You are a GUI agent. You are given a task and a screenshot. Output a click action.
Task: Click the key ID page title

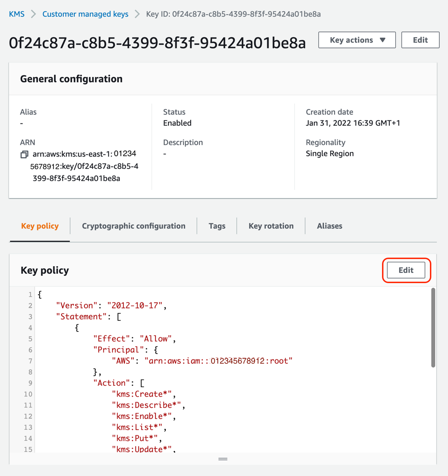tap(157, 43)
